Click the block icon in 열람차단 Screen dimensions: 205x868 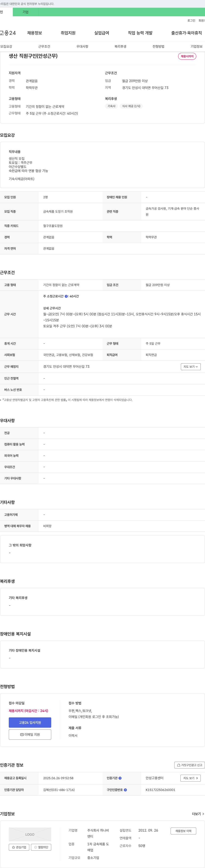pos(36,847)
